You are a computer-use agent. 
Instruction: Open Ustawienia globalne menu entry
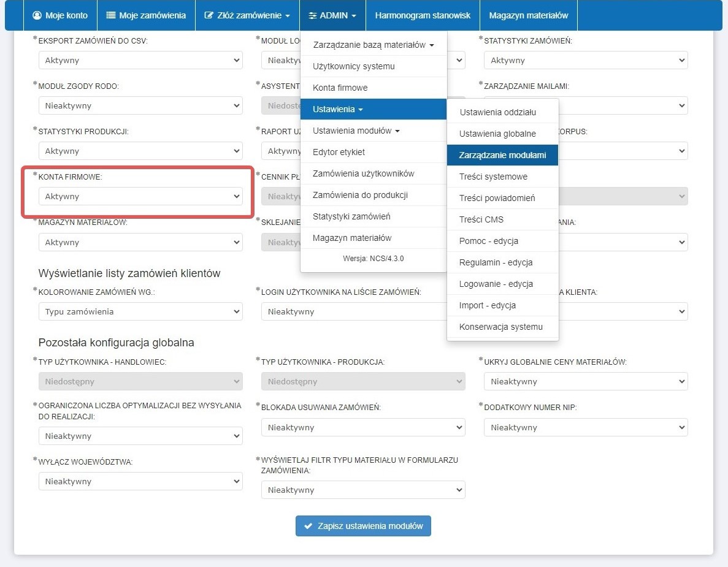click(x=497, y=134)
